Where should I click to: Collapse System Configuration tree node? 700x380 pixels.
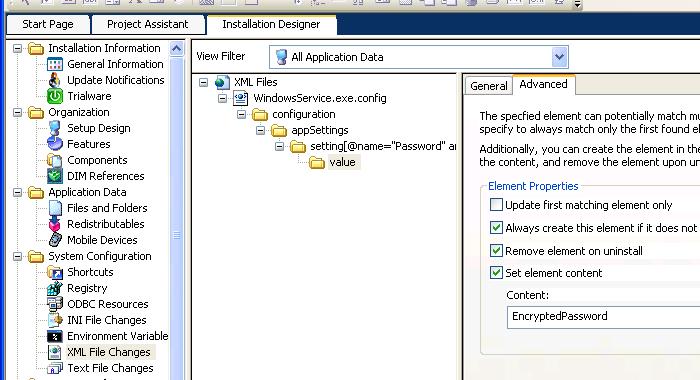(x=17, y=256)
